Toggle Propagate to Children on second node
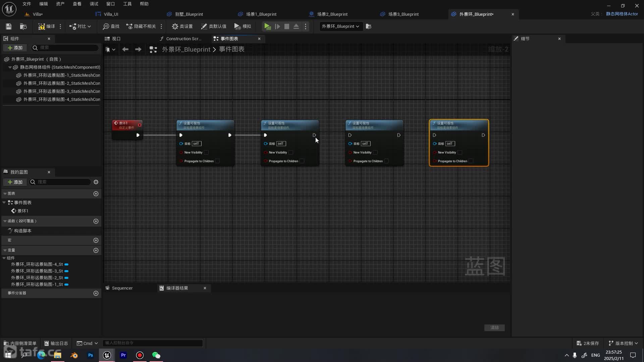The width and height of the screenshot is (644, 362). [x=302, y=161]
